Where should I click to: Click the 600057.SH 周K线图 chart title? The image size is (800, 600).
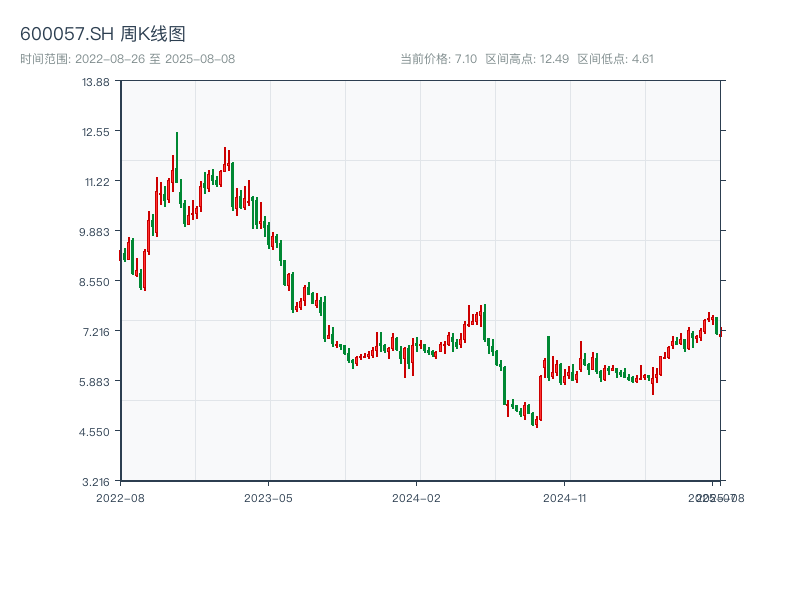click(103, 34)
